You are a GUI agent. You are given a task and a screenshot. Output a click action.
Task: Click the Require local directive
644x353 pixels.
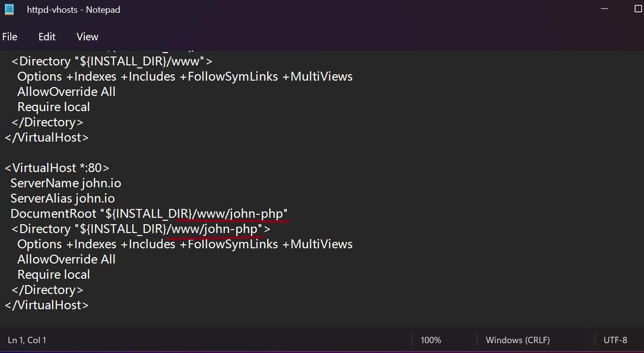tap(53, 274)
